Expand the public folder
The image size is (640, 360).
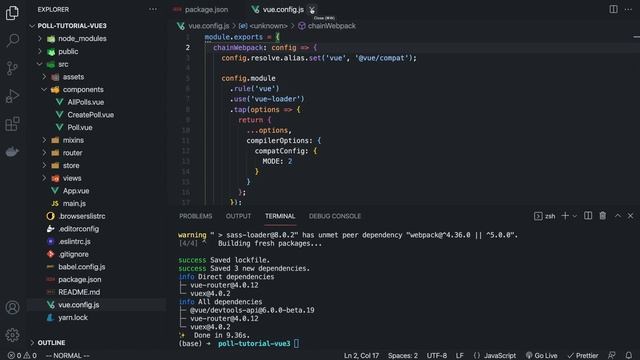pos(68,51)
